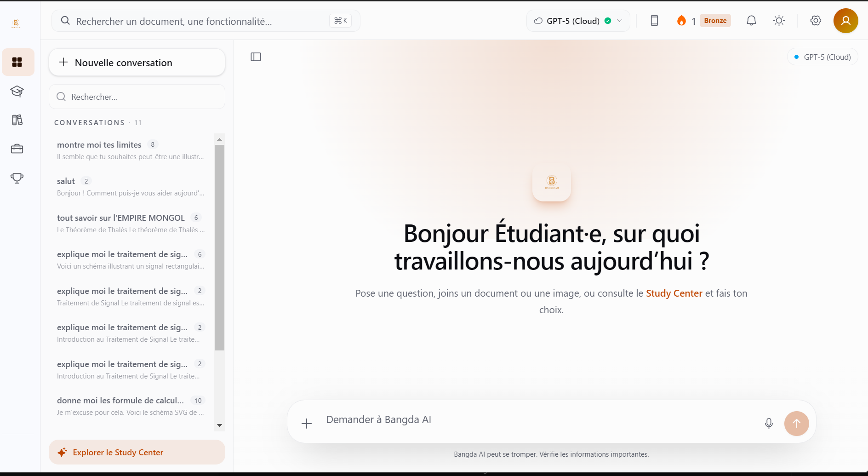The width and height of the screenshot is (868, 476).
Task: Click the scrollbar down arrow in conversations
Action: [219, 425]
